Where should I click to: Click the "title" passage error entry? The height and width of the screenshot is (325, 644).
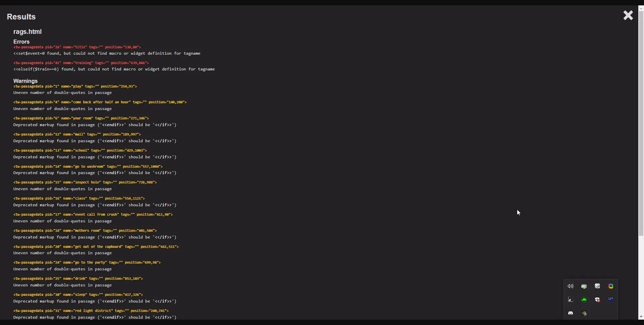77,47
